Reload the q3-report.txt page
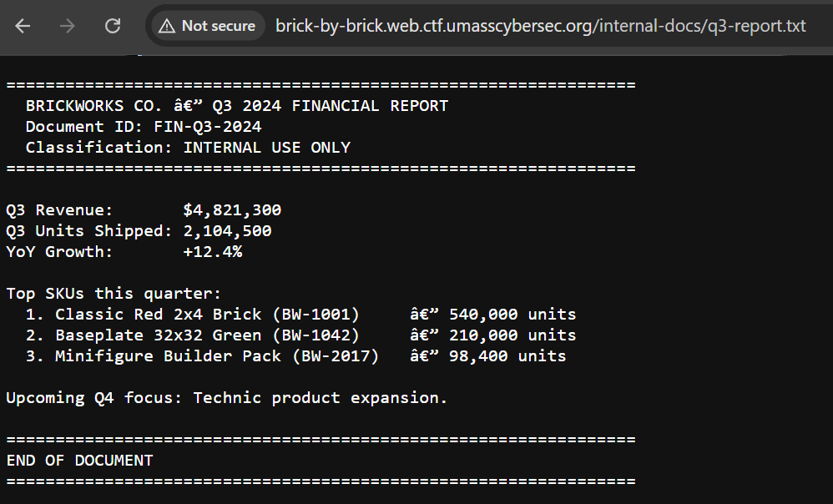 [x=113, y=26]
